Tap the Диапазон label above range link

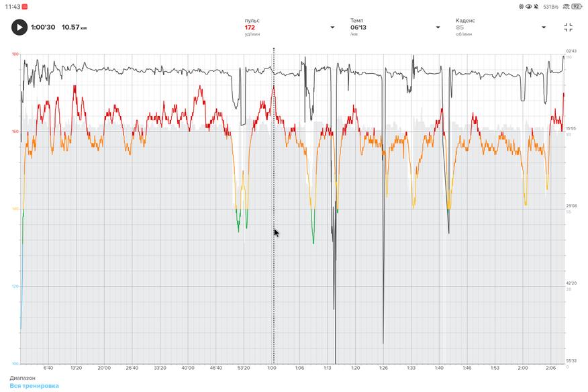23,378
